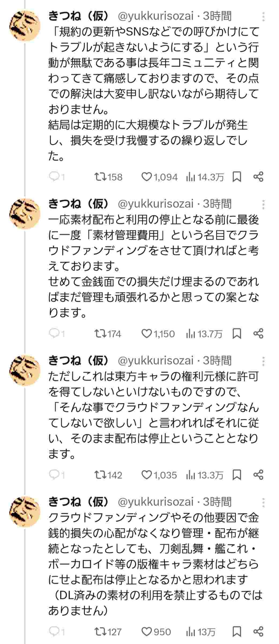This screenshot has height=644, width=279.
Task: Open the more options menu on first tweet
Action: 264,17
